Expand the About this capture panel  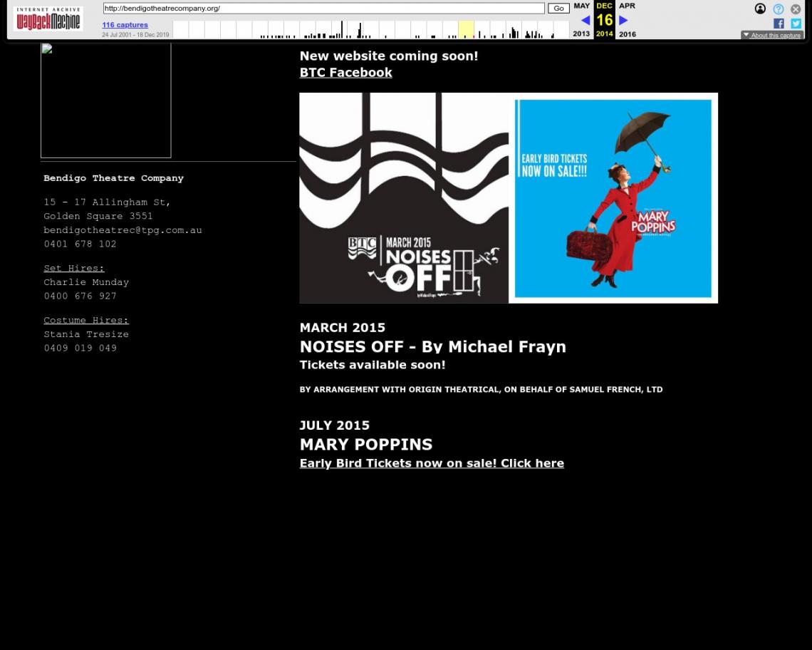[x=771, y=35]
